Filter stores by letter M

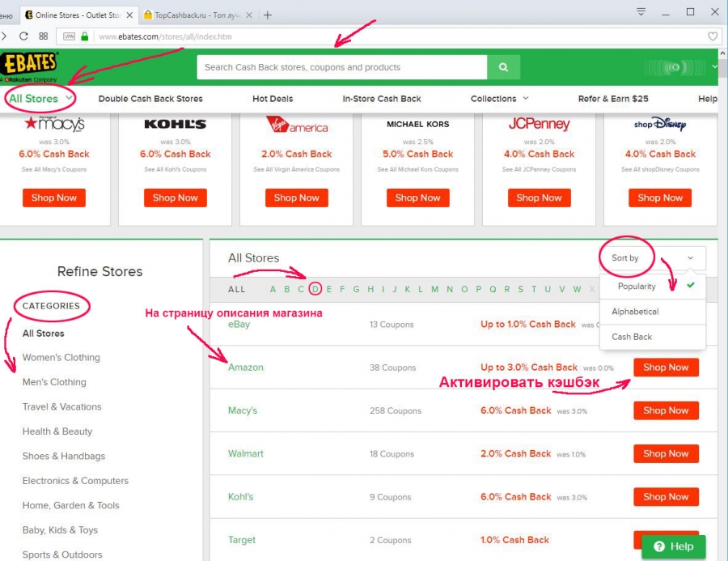[x=434, y=289]
